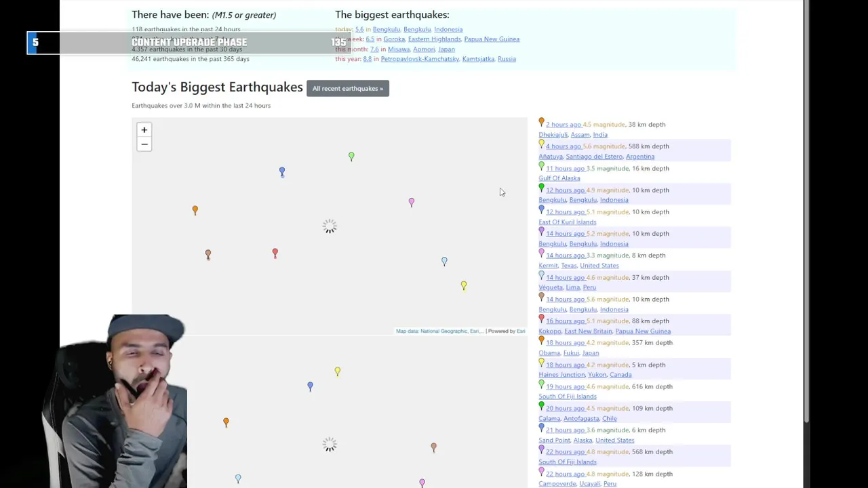This screenshot has height=488, width=868.
Task: Click green pin beside 20 hours ago entry
Action: point(541,406)
